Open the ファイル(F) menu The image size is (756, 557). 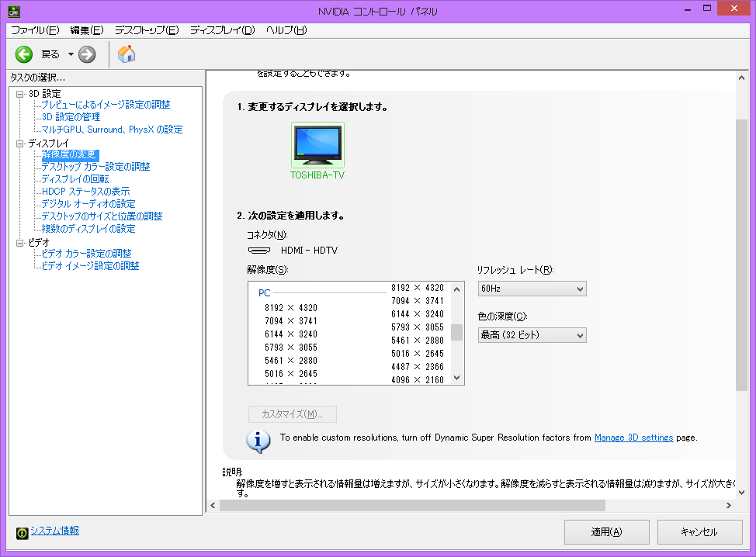(x=35, y=30)
